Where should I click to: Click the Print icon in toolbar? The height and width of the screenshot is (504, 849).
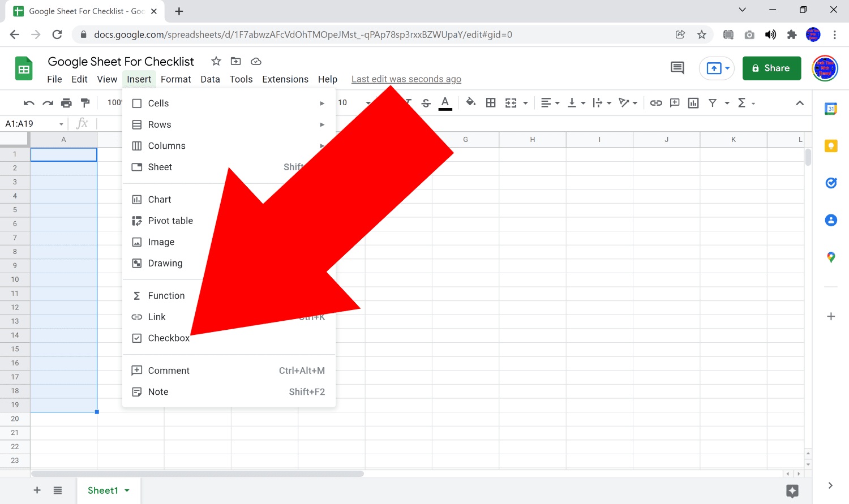(x=66, y=103)
